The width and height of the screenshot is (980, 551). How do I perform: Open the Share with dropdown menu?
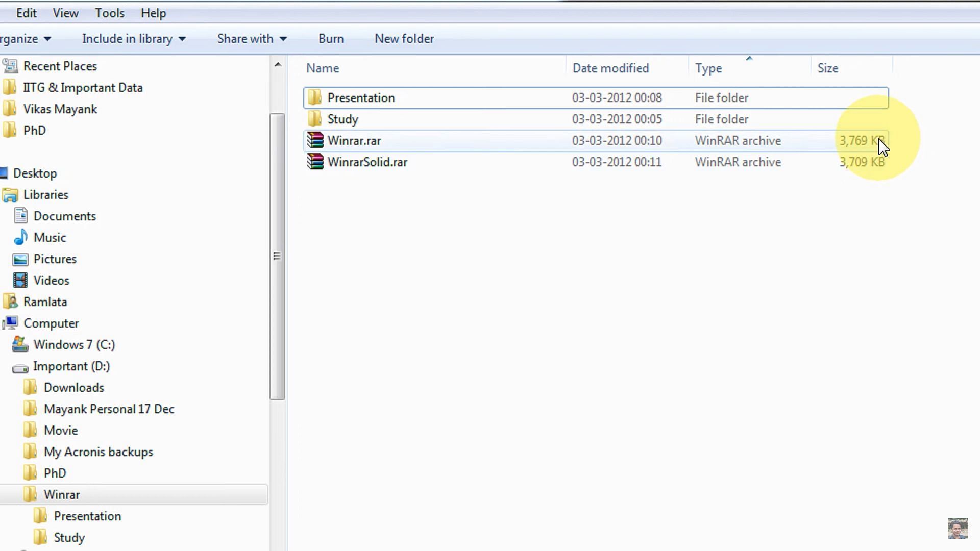(253, 38)
